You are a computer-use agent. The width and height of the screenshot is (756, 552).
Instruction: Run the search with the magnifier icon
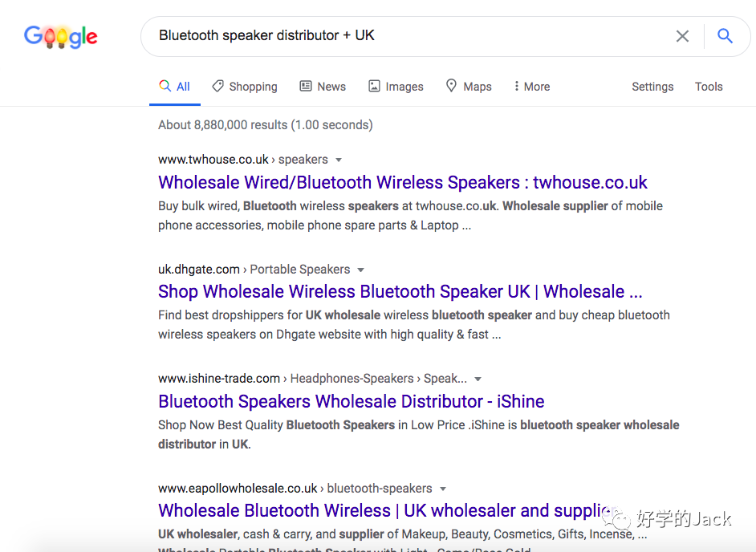click(725, 35)
